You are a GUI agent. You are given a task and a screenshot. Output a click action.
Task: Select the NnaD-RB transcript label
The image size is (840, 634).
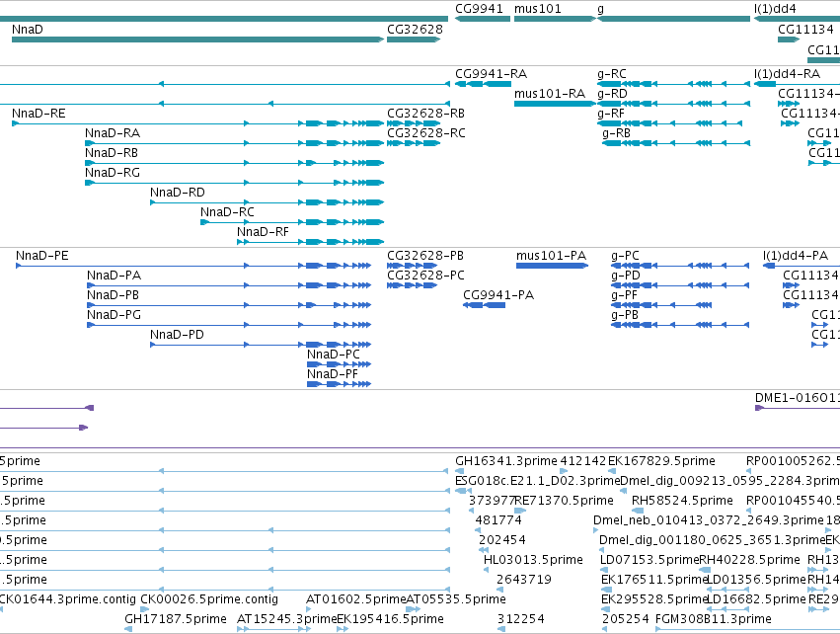point(112,153)
